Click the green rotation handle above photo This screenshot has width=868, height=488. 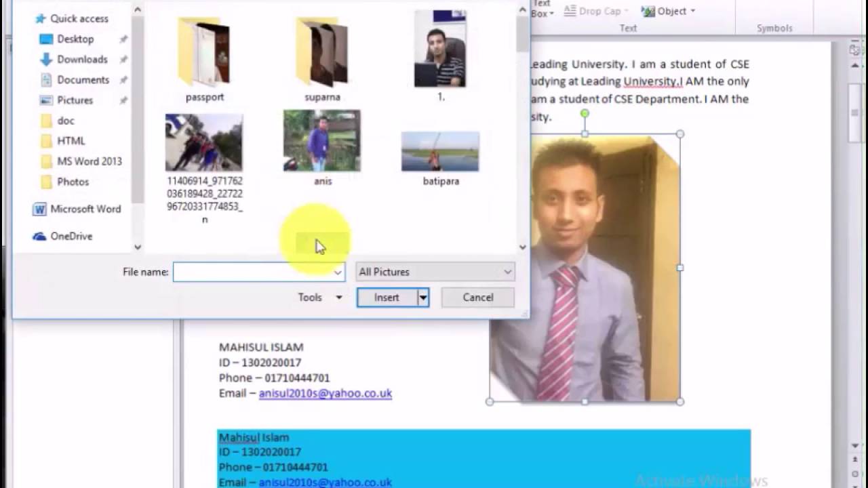point(585,114)
